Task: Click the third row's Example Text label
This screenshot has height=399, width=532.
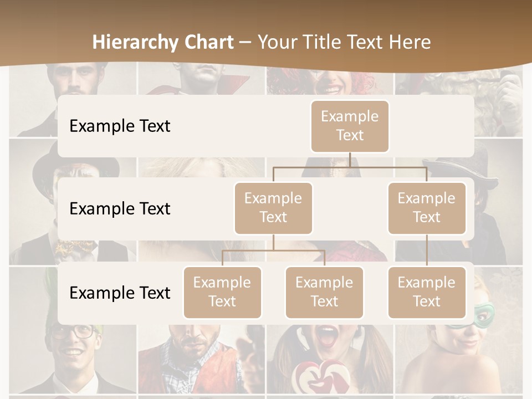Action: tap(120, 293)
